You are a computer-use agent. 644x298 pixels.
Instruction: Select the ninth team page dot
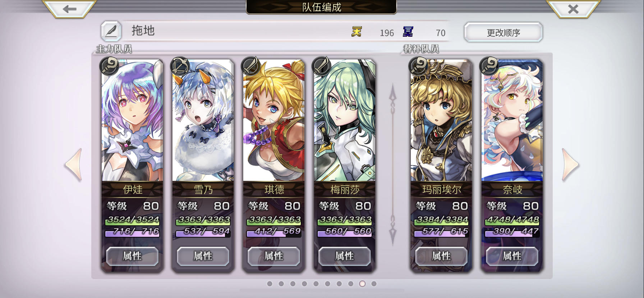[x=362, y=284]
